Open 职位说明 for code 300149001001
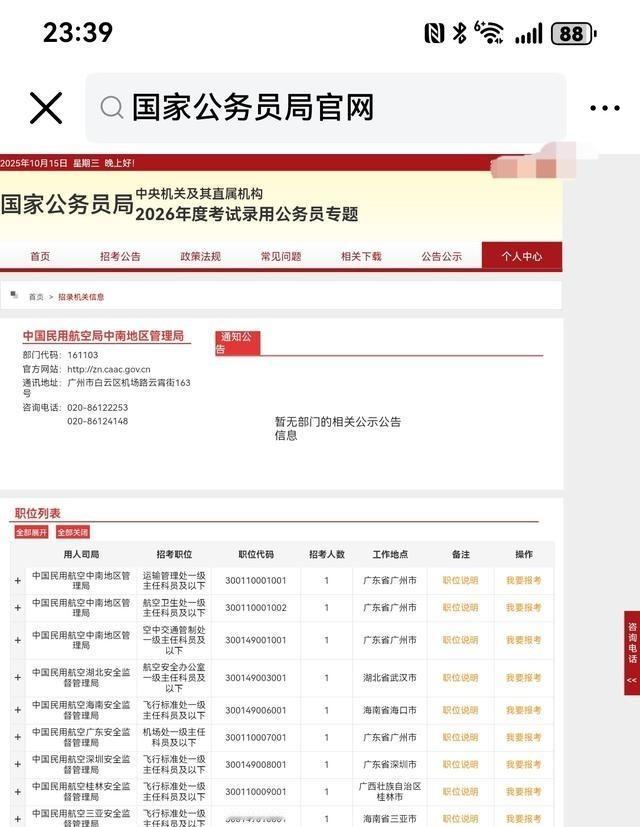Image resolution: width=640 pixels, height=827 pixels. coord(460,640)
